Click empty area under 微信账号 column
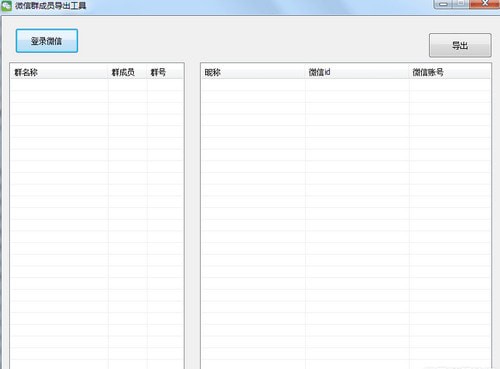This screenshot has width=500, height=369. coord(450,200)
